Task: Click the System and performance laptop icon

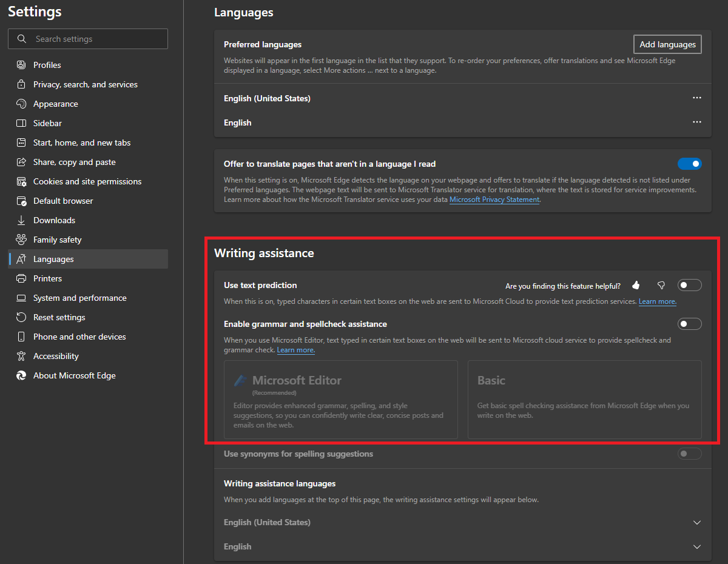Action: [21, 298]
